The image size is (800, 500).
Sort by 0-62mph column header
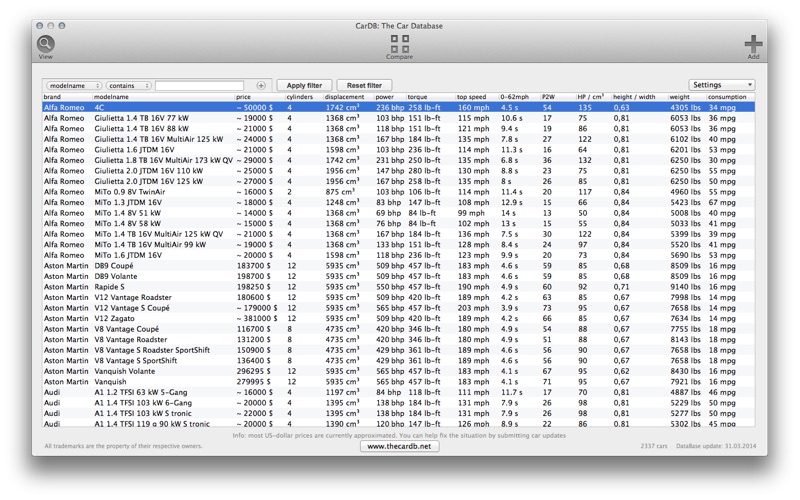519,97
